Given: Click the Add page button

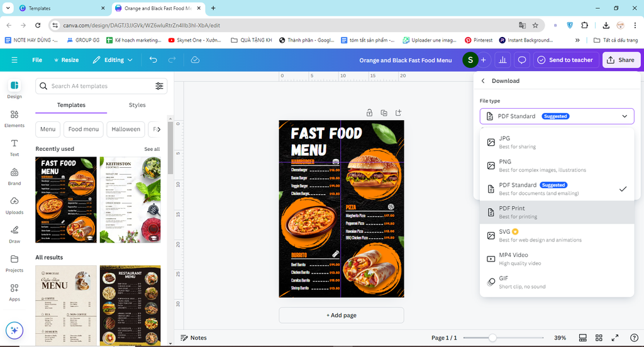Looking at the screenshot, I should click(x=341, y=316).
